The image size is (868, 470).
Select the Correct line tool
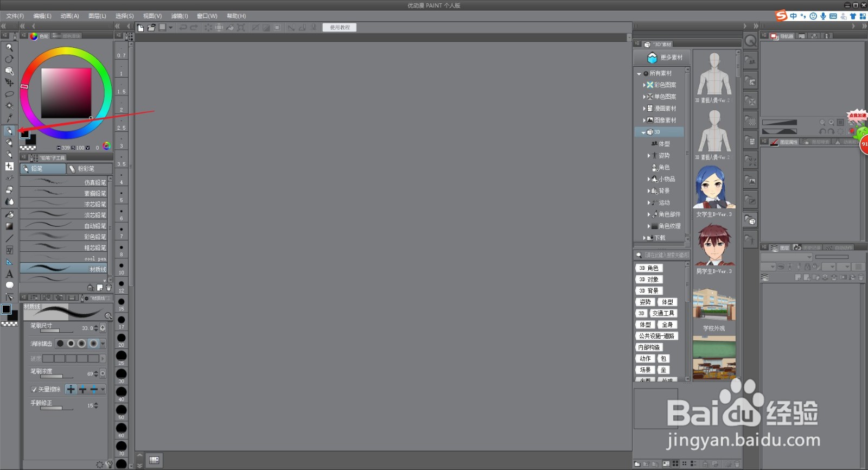tap(9, 297)
